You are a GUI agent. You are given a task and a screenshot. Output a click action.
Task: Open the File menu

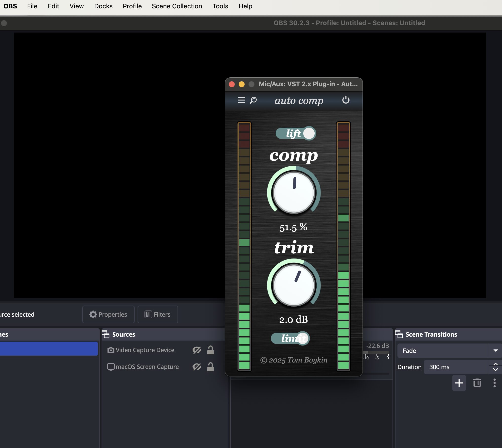tap(32, 6)
